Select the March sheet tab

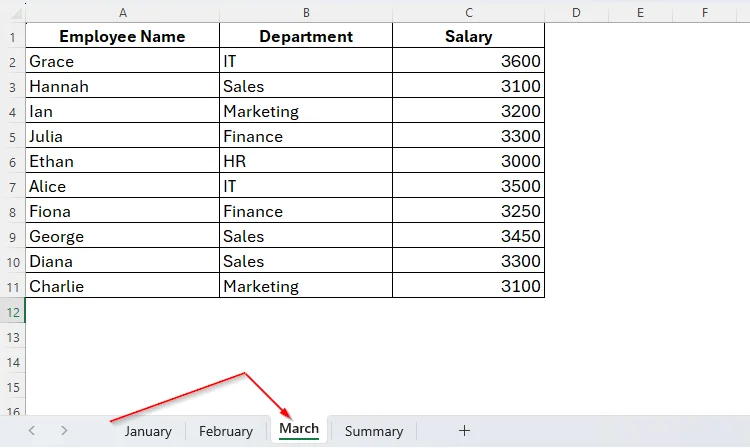click(x=299, y=428)
